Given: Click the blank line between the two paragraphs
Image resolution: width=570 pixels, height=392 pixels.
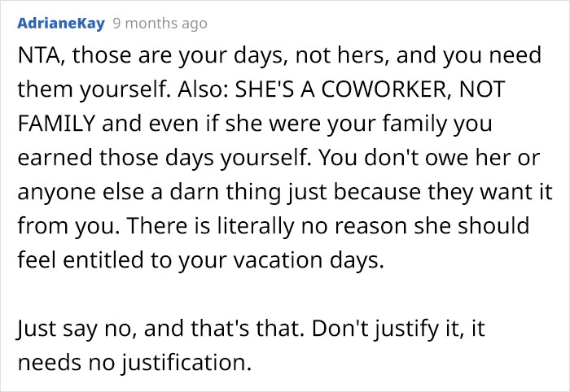Looking at the screenshot, I should tap(285, 294).
